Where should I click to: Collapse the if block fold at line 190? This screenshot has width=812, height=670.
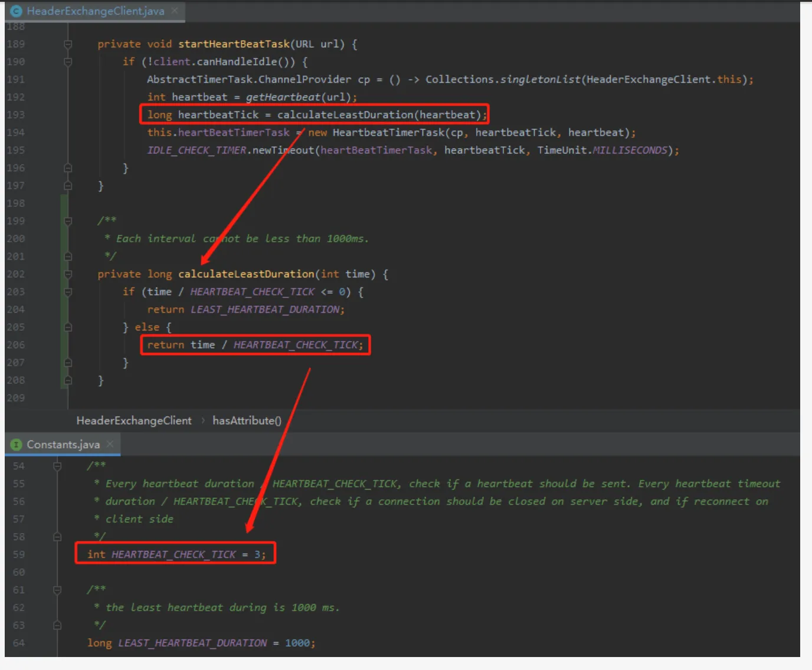tap(68, 62)
